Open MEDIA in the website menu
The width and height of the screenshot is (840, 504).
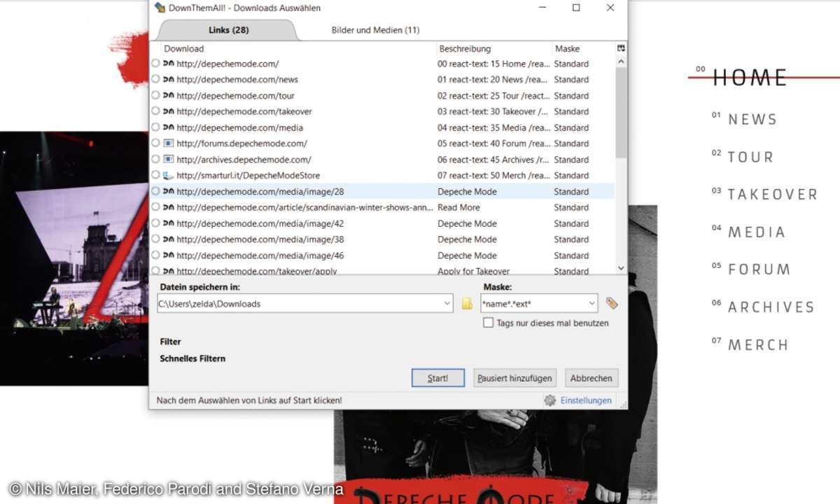tap(757, 232)
